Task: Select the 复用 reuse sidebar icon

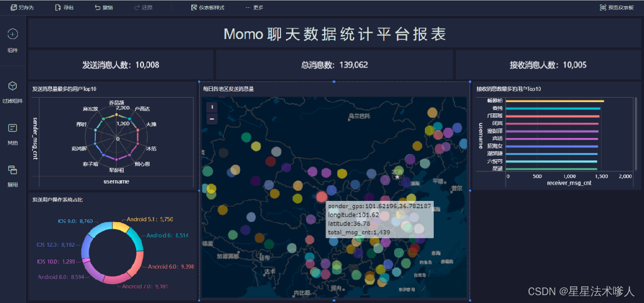Action: [13, 170]
